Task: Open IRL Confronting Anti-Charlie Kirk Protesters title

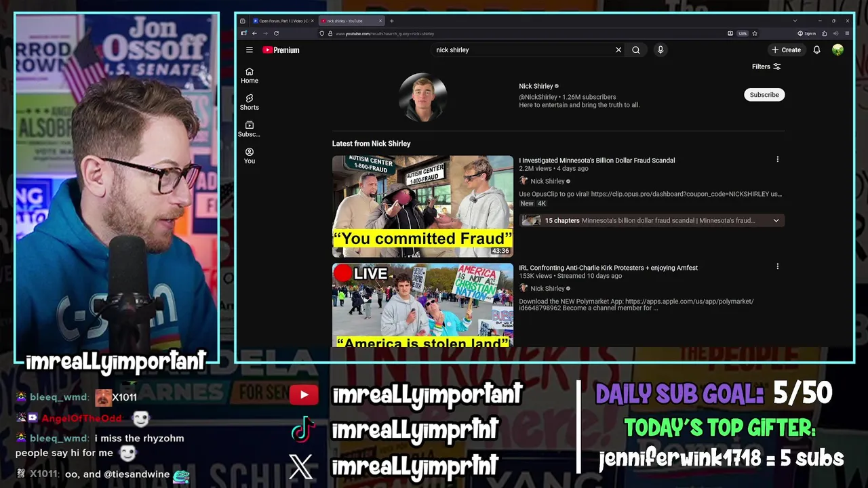Action: [608, 268]
